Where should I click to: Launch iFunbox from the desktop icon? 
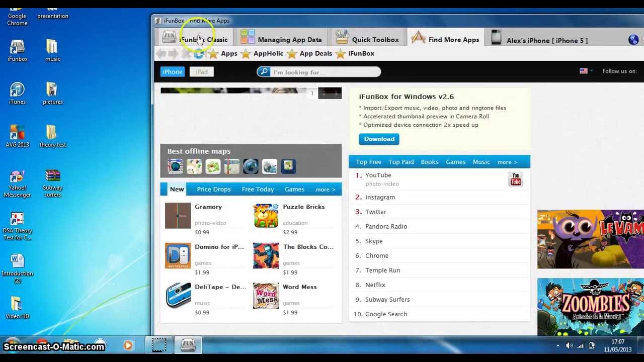pos(17,50)
